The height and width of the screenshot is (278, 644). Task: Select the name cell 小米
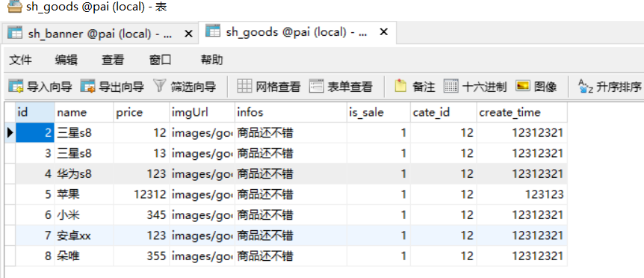[x=84, y=214]
